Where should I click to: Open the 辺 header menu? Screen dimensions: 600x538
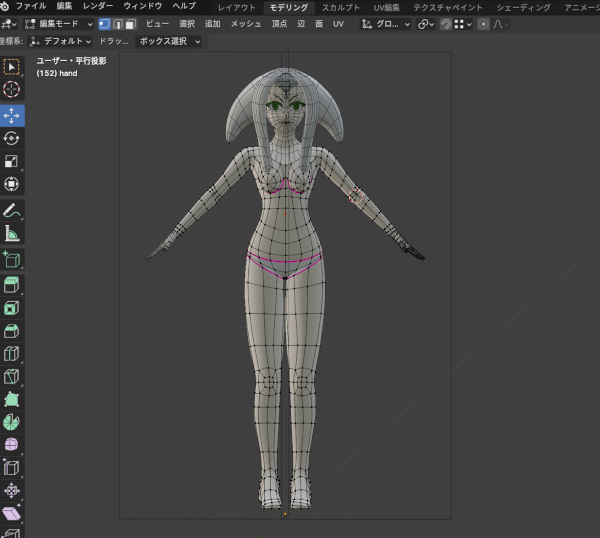tap(301, 24)
